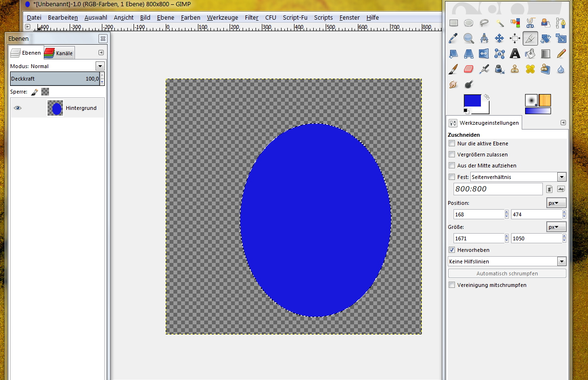Open the Werkzeugeinstellungen tab menu arrow
Image resolution: width=588 pixels, height=380 pixels.
[x=563, y=123]
